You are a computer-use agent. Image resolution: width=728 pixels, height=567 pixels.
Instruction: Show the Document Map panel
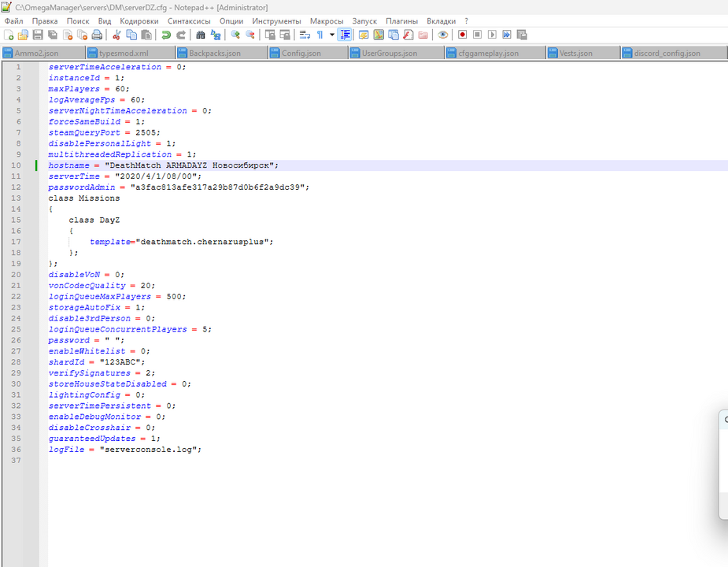379,35
